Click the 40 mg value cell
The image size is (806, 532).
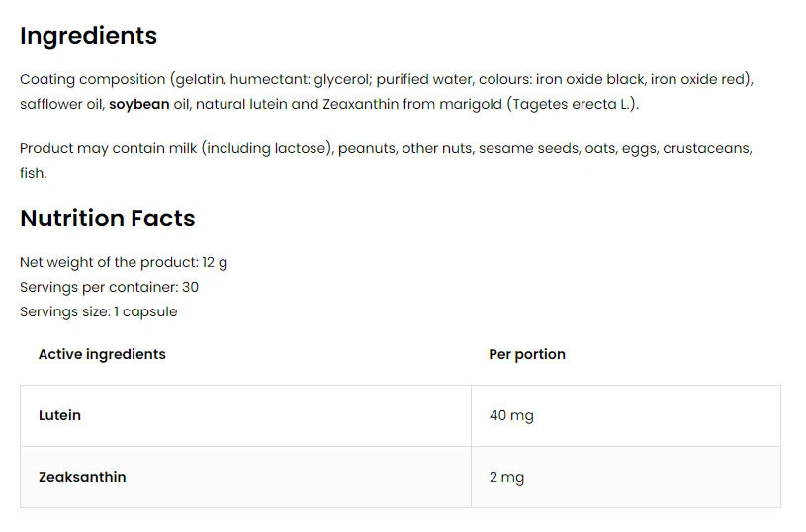(511, 415)
